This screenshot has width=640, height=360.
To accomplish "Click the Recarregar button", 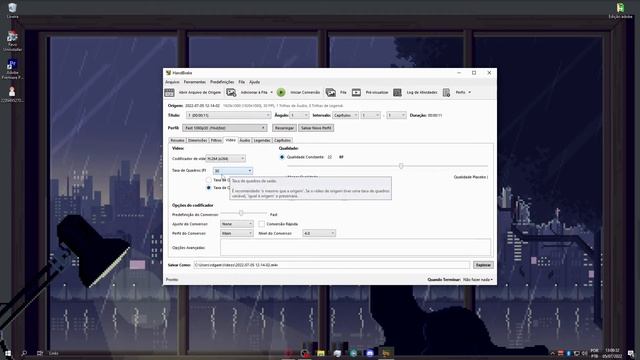I will 284,128.
